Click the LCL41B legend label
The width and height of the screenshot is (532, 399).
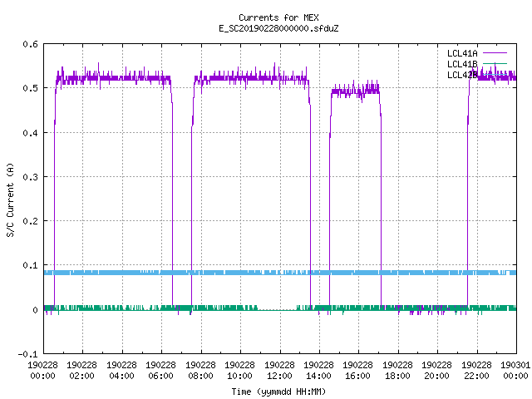(462, 64)
